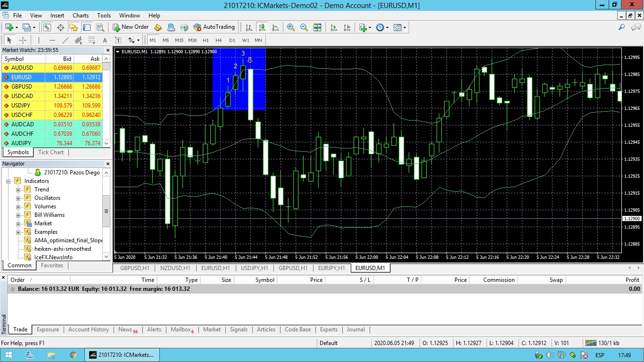Open Google Chrome from the taskbar
Viewport: 644px width, 362px height.
click(x=73, y=355)
